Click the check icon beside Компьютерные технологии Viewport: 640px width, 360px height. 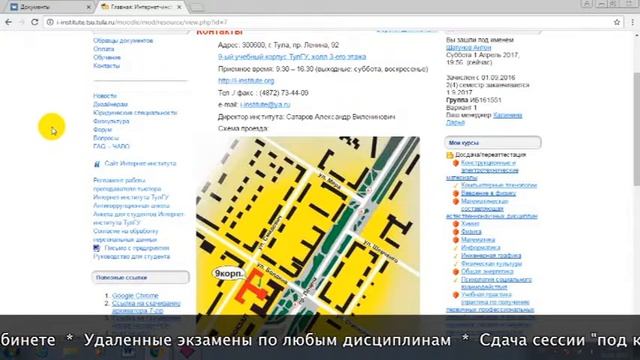click(456, 185)
